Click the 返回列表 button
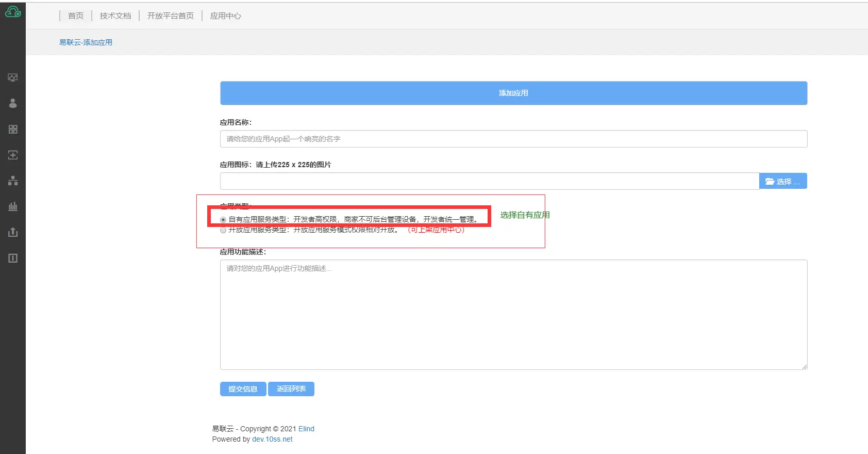This screenshot has width=868, height=454. (x=291, y=389)
